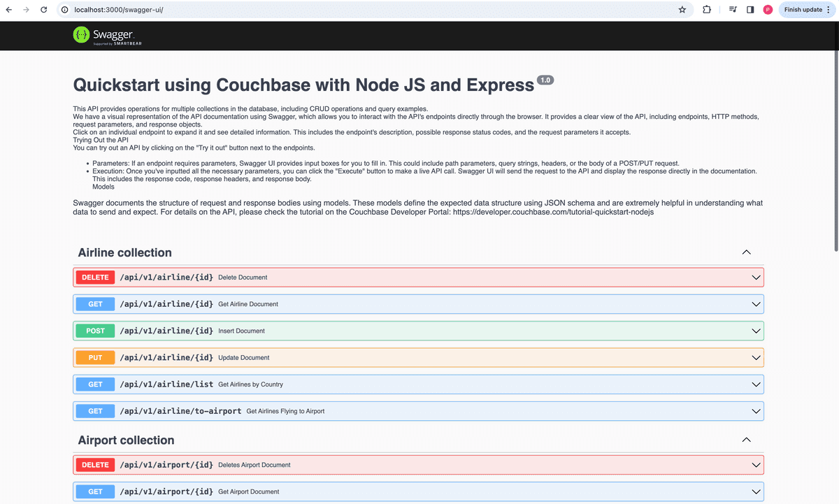Open the media control icon in toolbar
Screen dimensions: 839x504
pos(733,10)
